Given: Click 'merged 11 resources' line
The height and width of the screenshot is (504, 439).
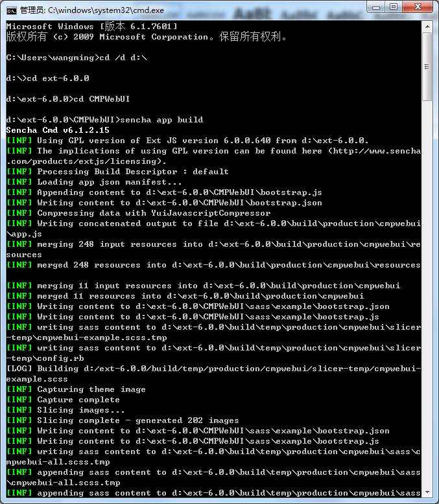Looking at the screenshot, I should (185, 296).
